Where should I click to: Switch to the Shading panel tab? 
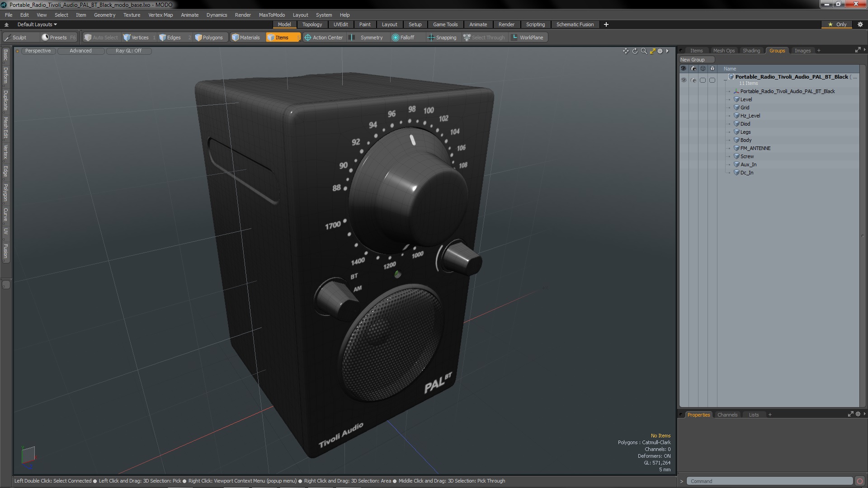click(x=751, y=51)
